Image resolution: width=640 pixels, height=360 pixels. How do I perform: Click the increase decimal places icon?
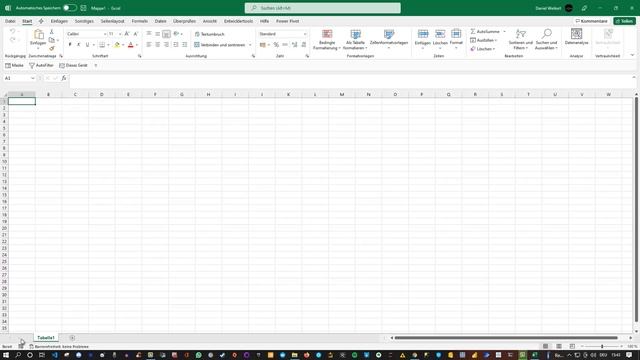point(294,44)
